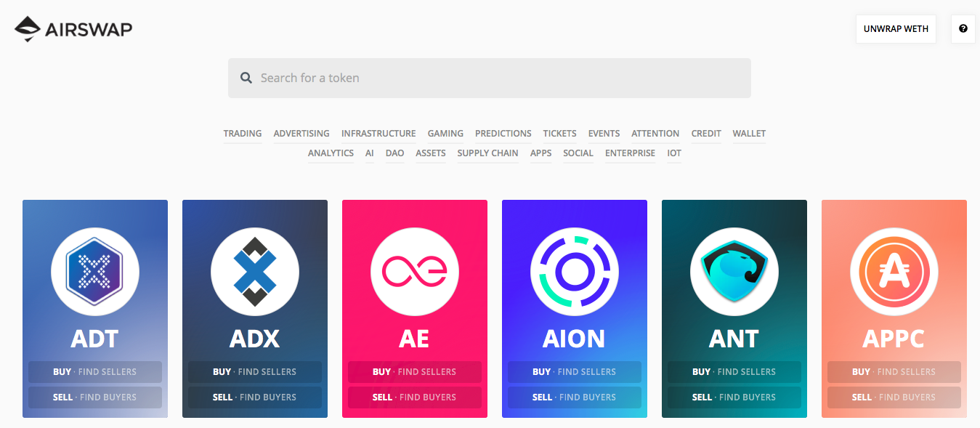The image size is (980, 428).
Task: Filter tokens by Attention category
Action: pyautogui.click(x=655, y=134)
